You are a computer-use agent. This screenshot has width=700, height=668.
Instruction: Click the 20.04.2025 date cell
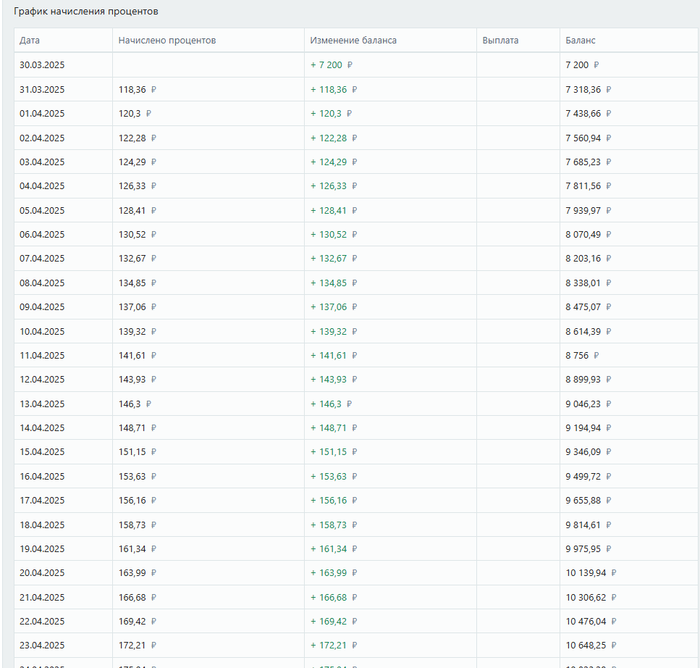pyautogui.click(x=42, y=573)
